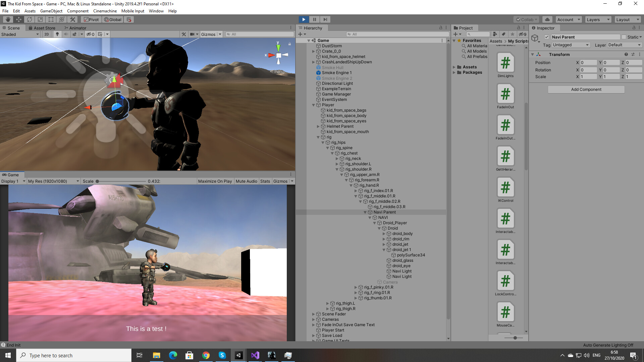This screenshot has width=644, height=362.
Task: Select the Rect tool
Action: [51, 19]
